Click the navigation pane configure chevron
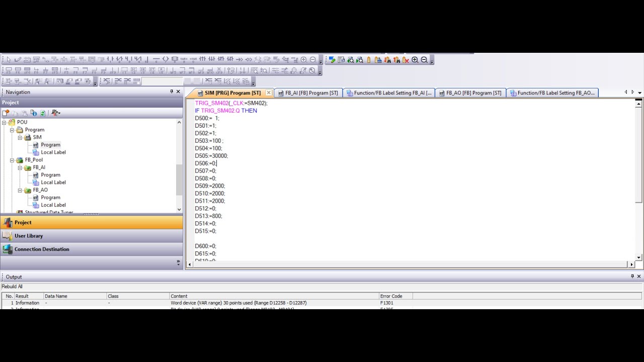This screenshot has height=362, width=644. point(178,262)
